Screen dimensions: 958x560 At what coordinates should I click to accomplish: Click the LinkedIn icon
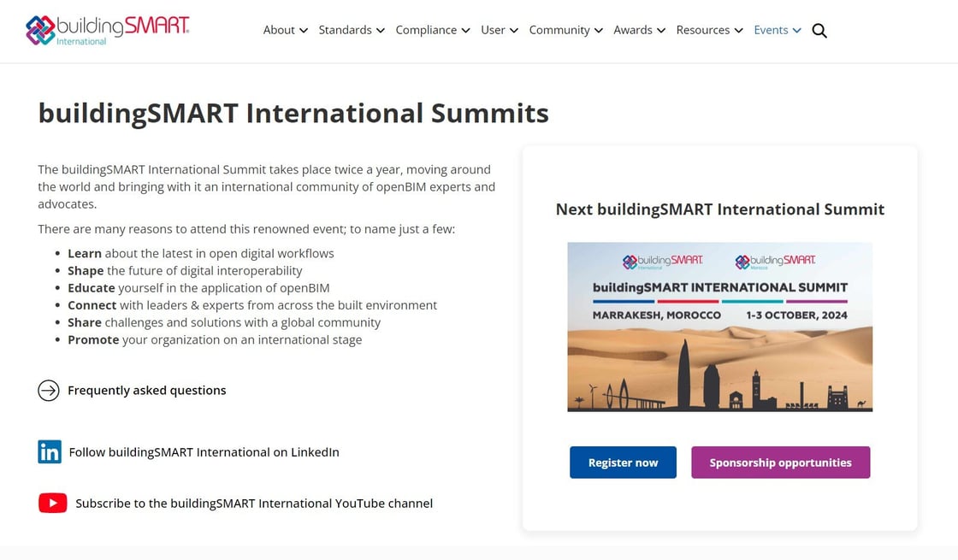50,452
